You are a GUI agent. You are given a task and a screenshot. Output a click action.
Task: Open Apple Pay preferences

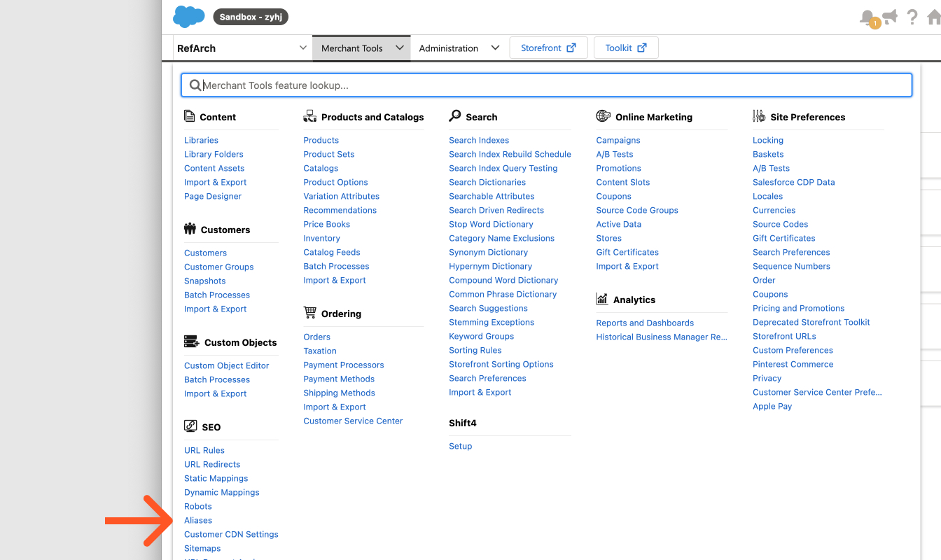click(772, 406)
